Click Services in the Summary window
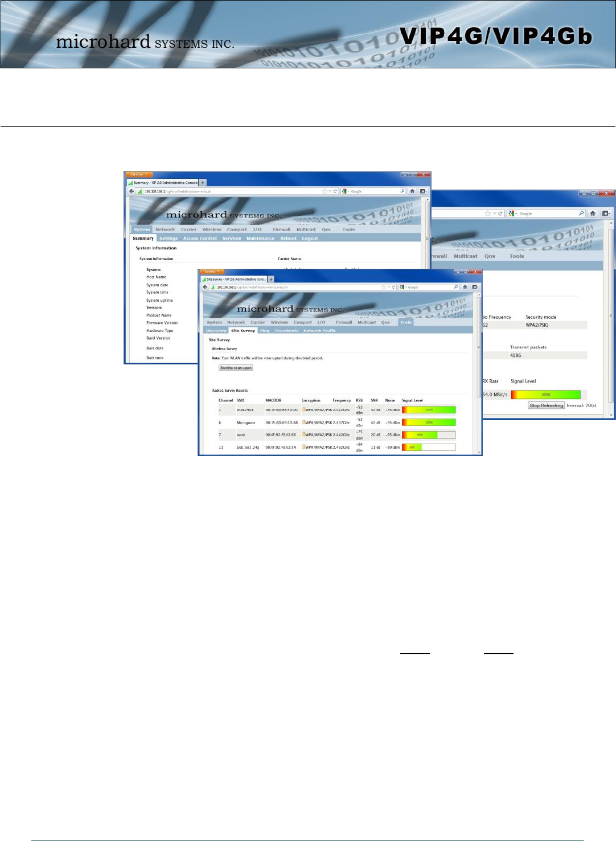Screen dimensions: 616x841 pyautogui.click(x=232, y=238)
